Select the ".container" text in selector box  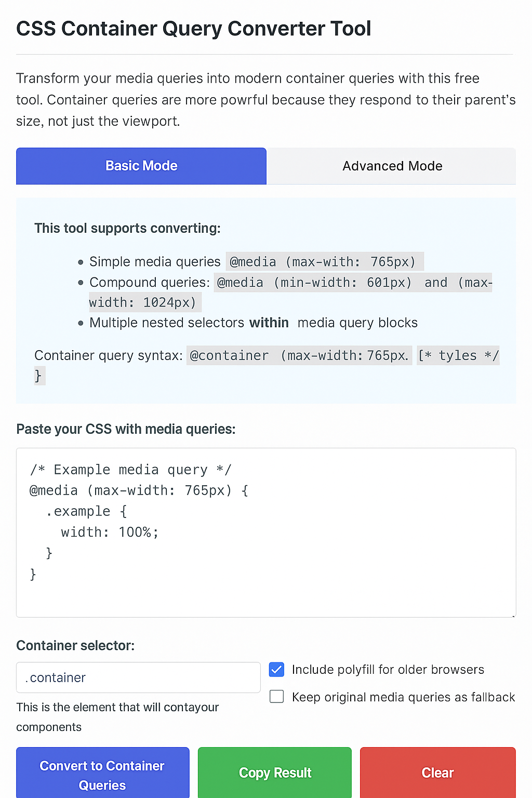pyautogui.click(x=54, y=677)
